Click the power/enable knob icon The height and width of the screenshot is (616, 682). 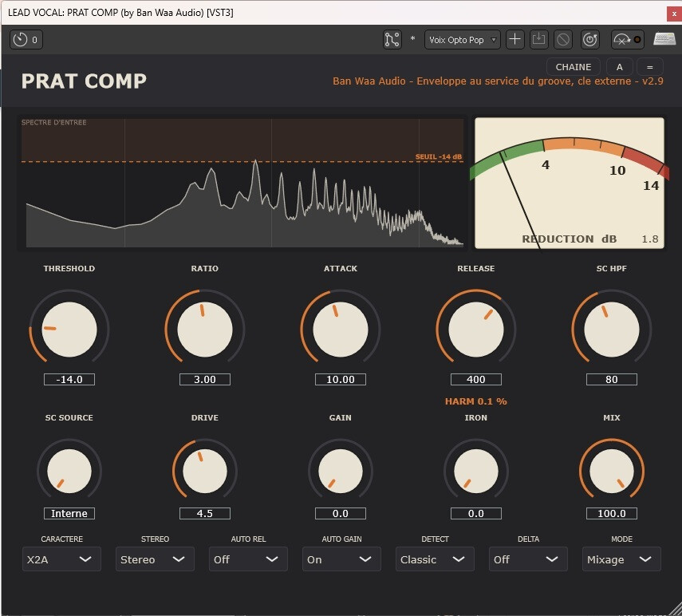coord(590,40)
